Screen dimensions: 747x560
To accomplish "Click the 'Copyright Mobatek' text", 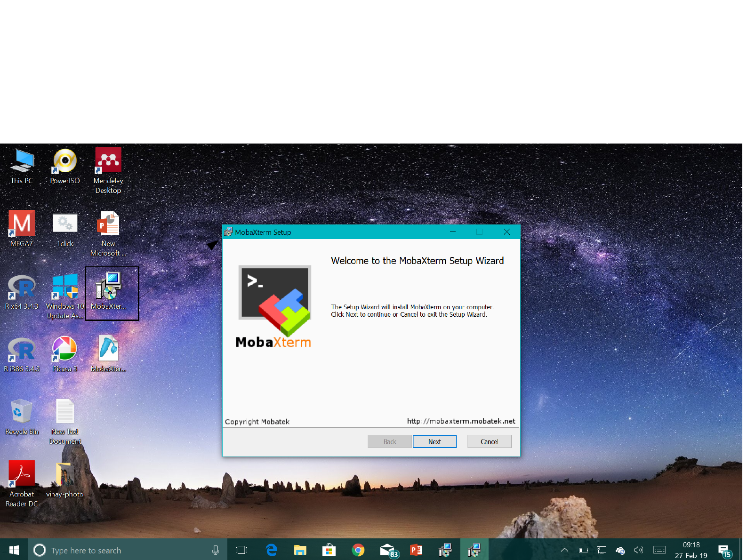I will pos(257,422).
